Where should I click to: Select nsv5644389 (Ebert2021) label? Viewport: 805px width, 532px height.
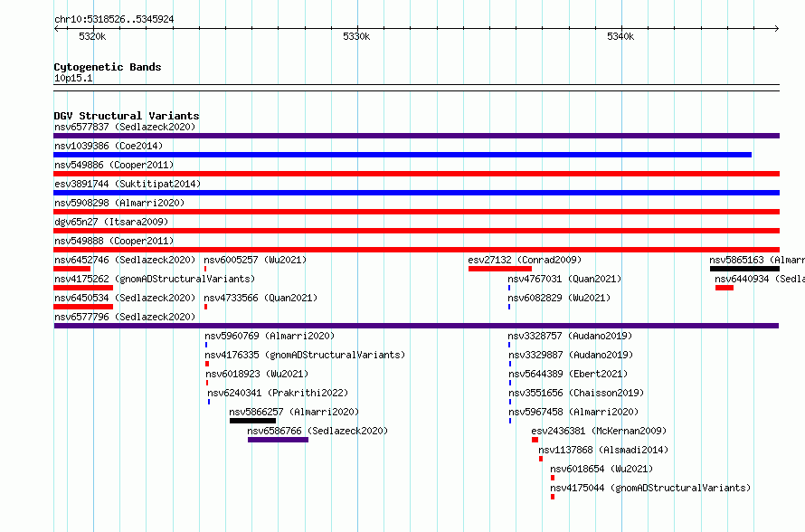(x=568, y=374)
